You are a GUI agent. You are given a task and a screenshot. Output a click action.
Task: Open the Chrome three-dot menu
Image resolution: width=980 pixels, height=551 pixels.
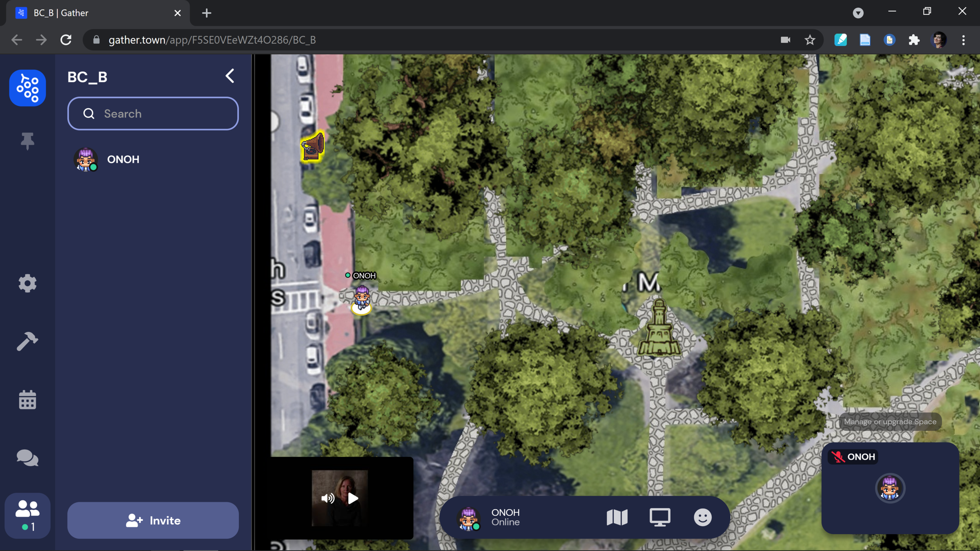coord(963,40)
